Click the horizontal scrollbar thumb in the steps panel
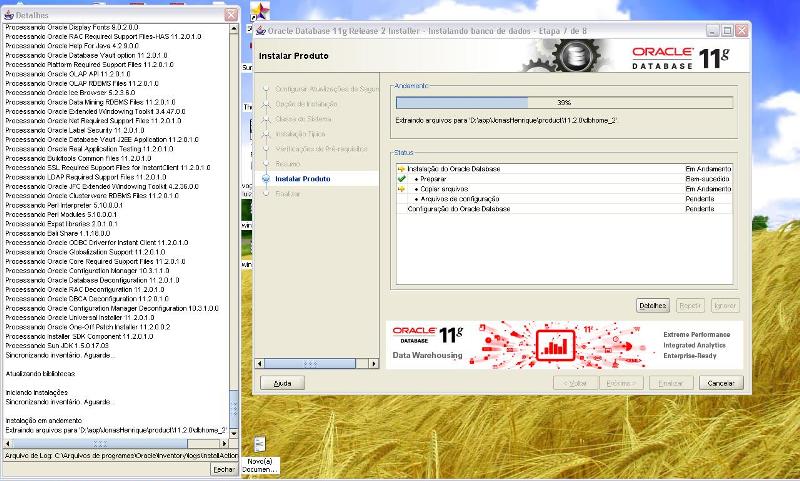 [x=310, y=364]
